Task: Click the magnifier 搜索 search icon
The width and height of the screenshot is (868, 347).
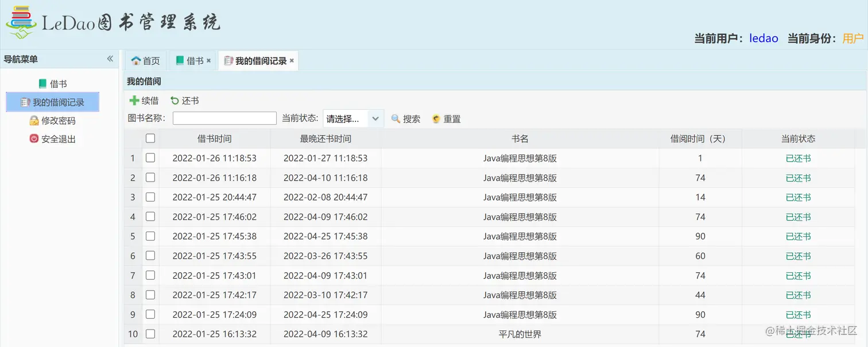Action: pyautogui.click(x=395, y=118)
